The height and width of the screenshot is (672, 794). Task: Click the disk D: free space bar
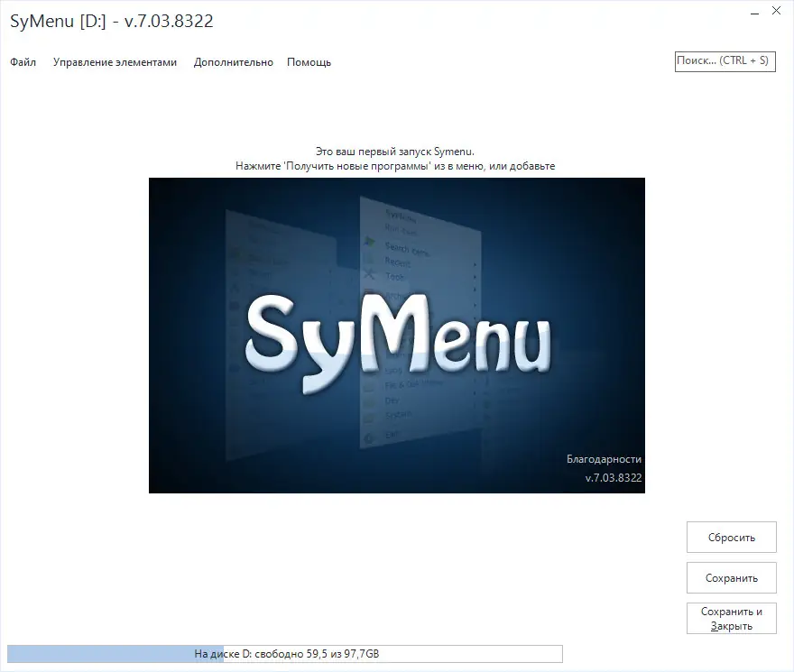click(x=284, y=654)
